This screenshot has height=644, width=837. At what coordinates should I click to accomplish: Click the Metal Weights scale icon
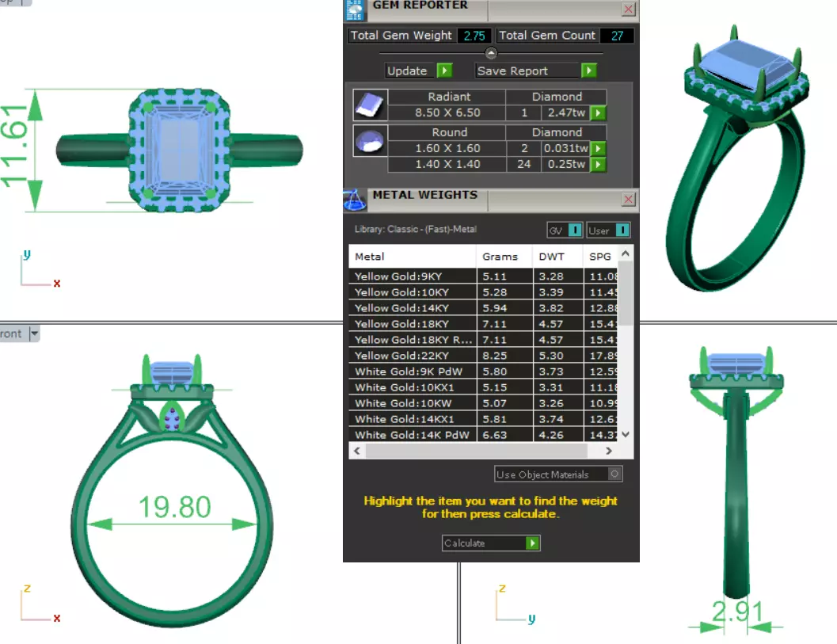pos(355,200)
